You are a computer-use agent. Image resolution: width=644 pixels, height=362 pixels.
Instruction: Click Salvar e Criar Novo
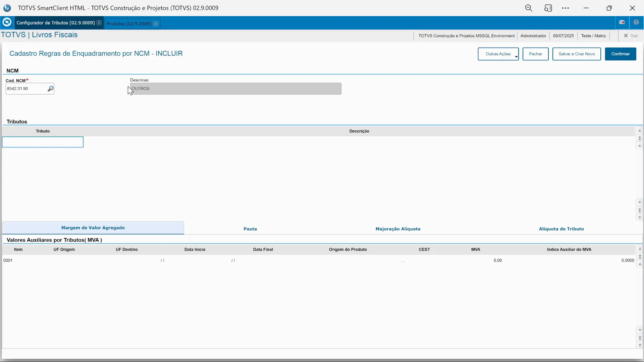(x=577, y=54)
